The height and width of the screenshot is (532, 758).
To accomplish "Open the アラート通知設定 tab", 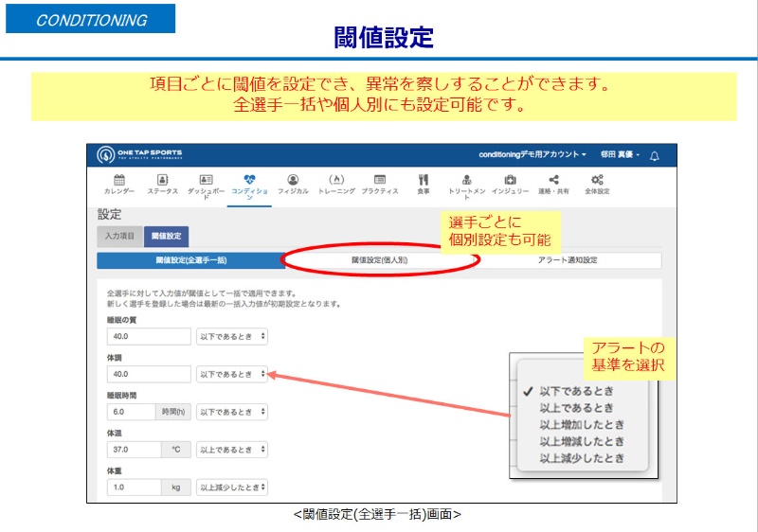I will [x=568, y=259].
